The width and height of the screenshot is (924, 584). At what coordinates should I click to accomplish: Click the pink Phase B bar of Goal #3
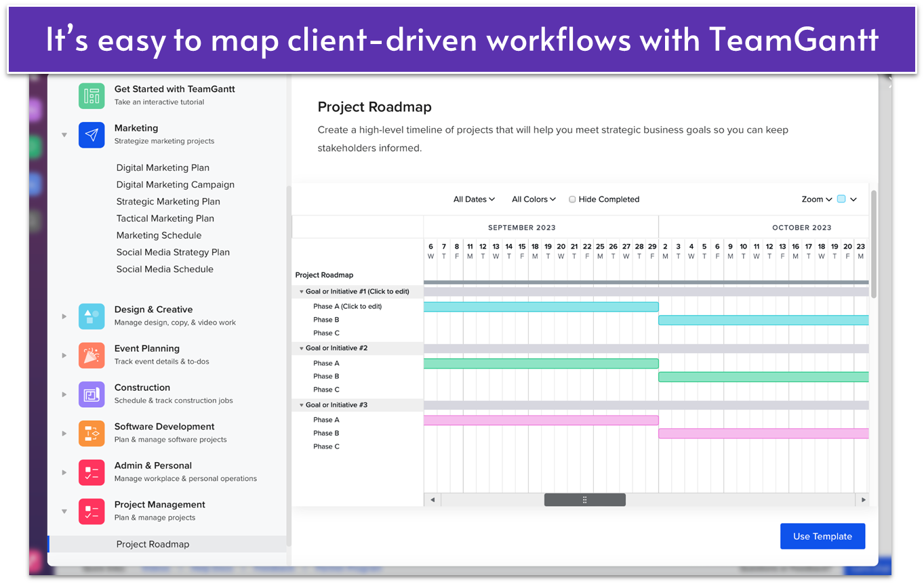764,434
